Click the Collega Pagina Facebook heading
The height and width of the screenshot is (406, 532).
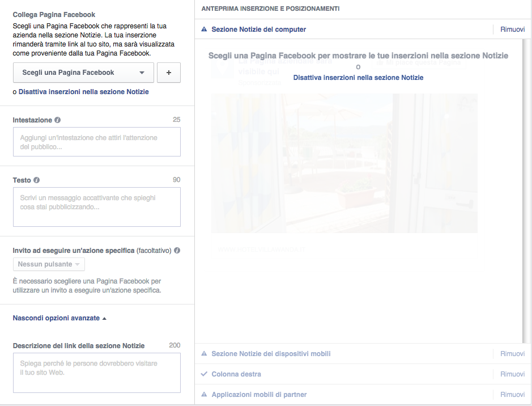coord(54,15)
